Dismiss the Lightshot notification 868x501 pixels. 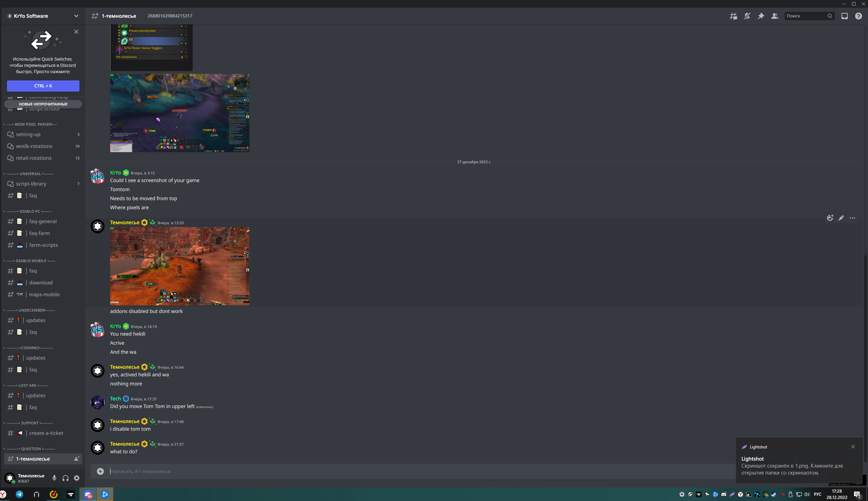pyautogui.click(x=853, y=447)
